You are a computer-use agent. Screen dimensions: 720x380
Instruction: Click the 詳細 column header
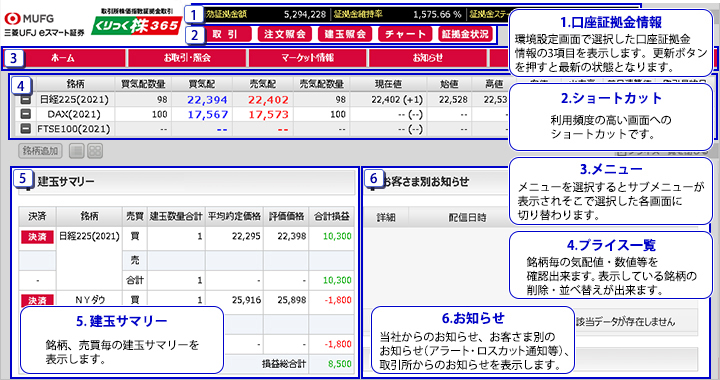[386, 218]
